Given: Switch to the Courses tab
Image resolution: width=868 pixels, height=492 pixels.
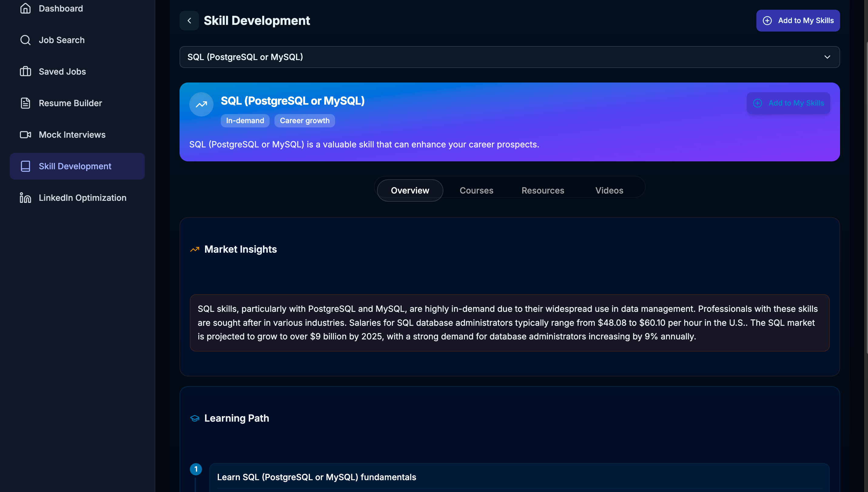Looking at the screenshot, I should tap(476, 190).
